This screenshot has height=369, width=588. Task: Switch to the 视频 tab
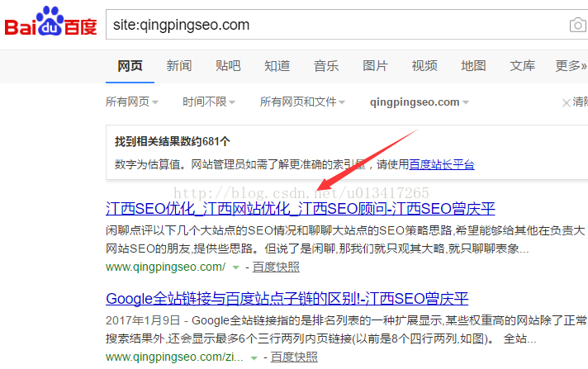point(424,66)
